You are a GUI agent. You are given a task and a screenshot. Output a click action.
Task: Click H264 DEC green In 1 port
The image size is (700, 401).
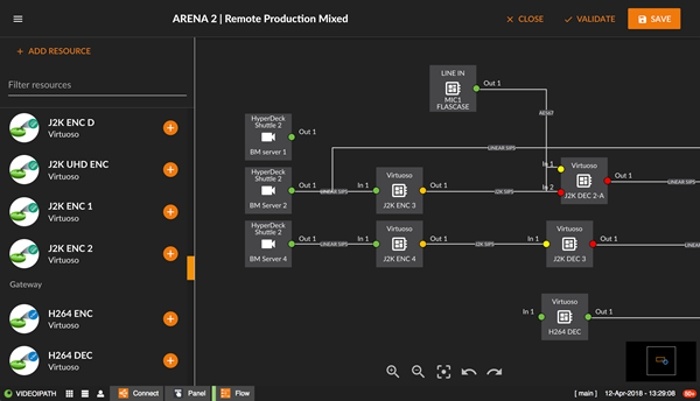[541, 317]
